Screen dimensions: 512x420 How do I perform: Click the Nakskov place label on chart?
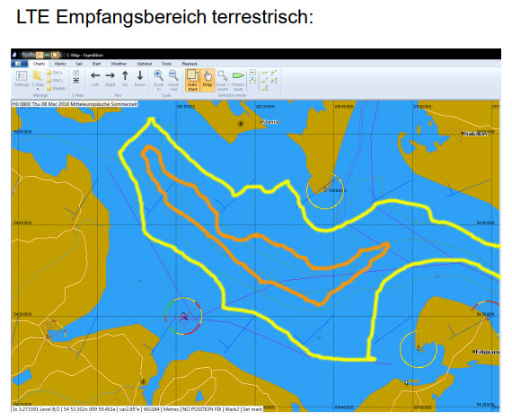475,134
